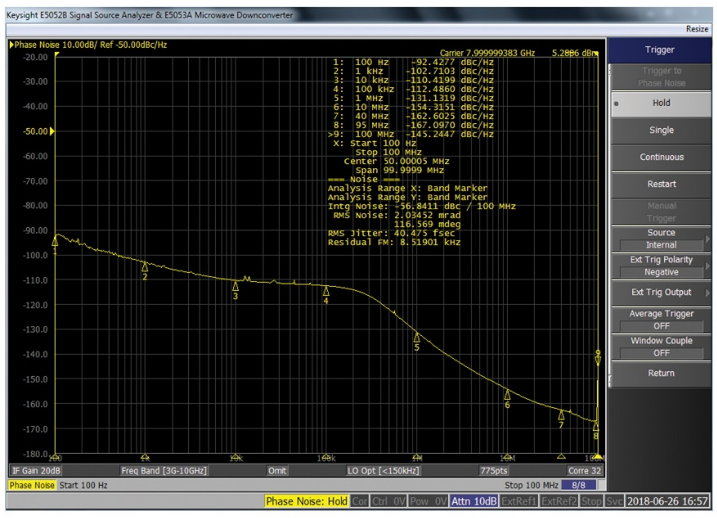Click the yellow Phase Noise window label
Image resolution: width=717 pixels, height=518 pixels.
pyautogui.click(x=32, y=485)
